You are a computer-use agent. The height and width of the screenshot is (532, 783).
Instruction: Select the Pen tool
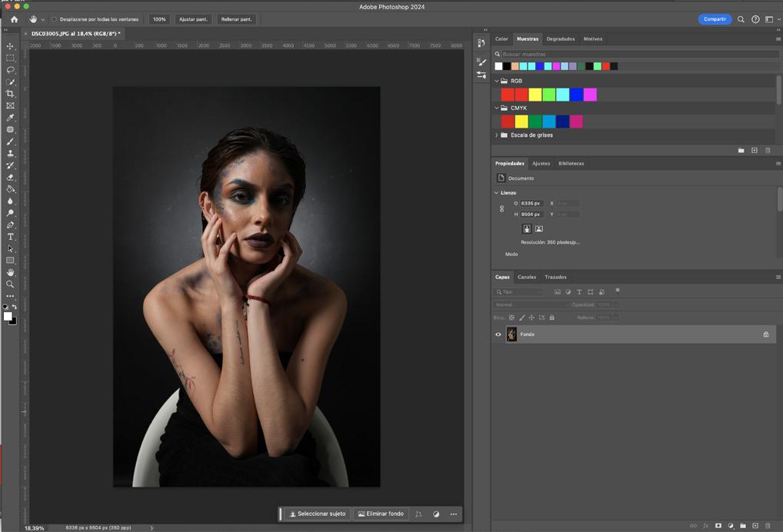pos(10,225)
